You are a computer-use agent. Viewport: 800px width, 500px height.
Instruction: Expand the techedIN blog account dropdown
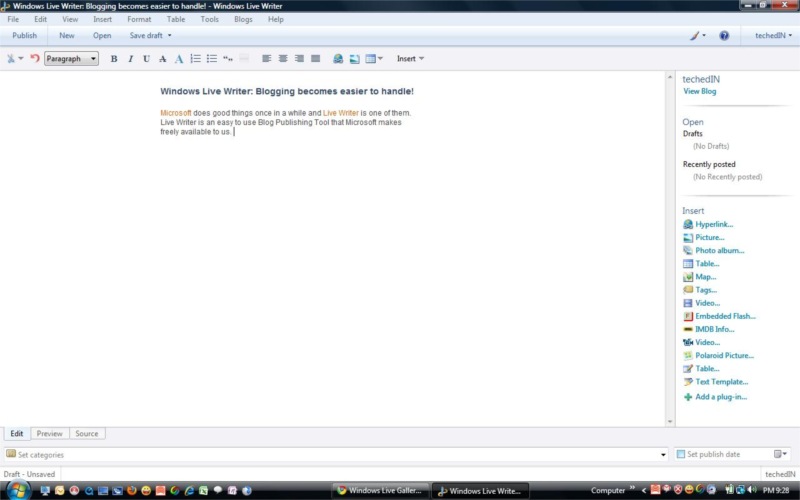773,36
